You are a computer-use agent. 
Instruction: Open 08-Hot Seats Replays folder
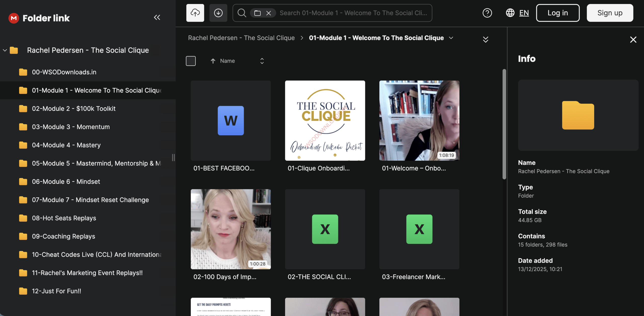coord(64,218)
